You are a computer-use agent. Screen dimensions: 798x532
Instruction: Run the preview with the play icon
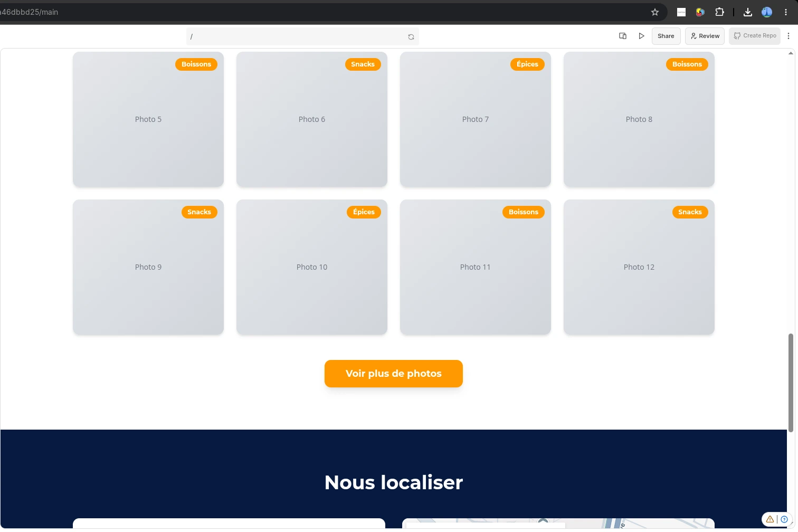[x=641, y=36]
